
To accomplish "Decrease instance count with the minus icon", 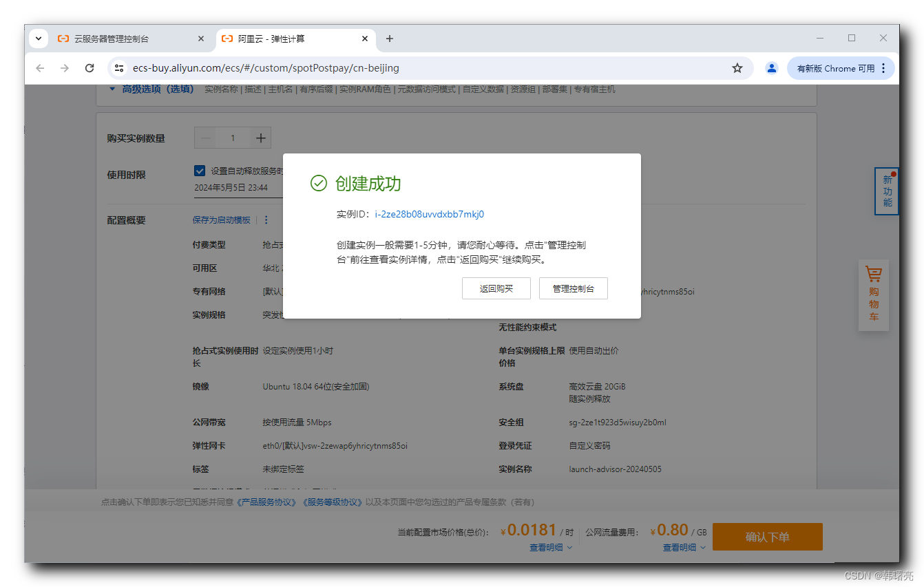I will click(205, 138).
